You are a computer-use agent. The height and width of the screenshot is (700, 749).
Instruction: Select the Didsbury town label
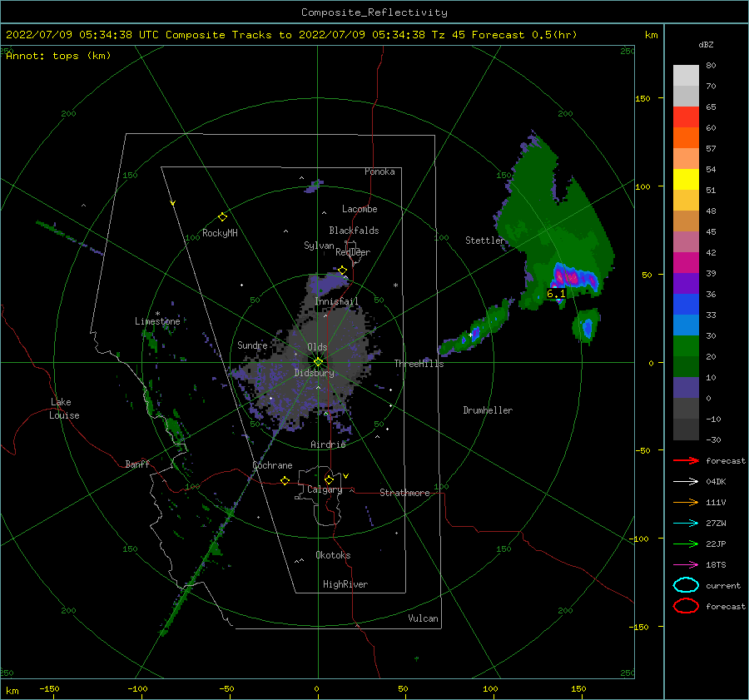(x=314, y=373)
